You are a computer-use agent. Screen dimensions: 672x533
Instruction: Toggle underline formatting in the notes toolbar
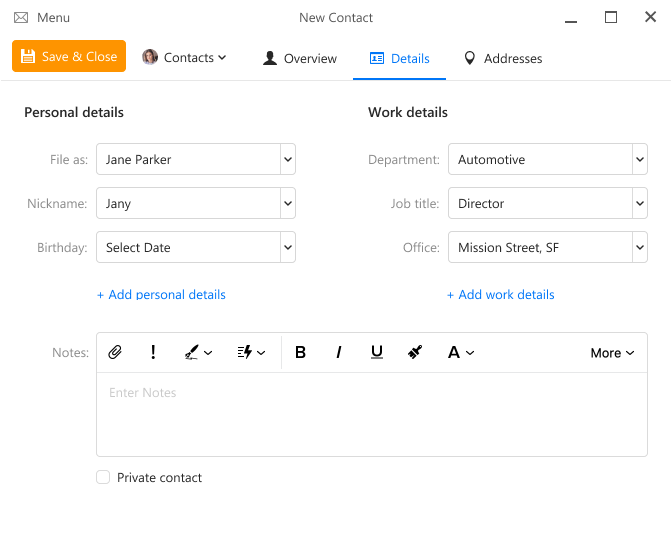coord(377,352)
